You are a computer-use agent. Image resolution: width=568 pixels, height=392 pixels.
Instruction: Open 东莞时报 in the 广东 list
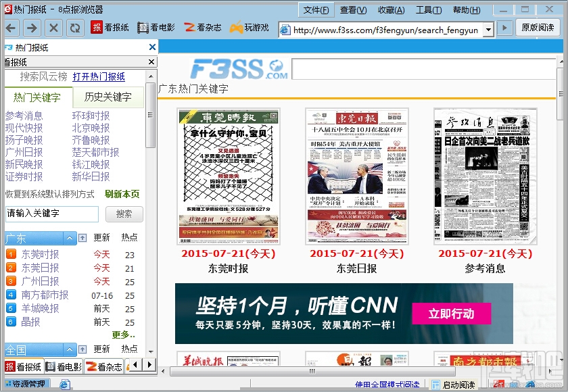40,254
